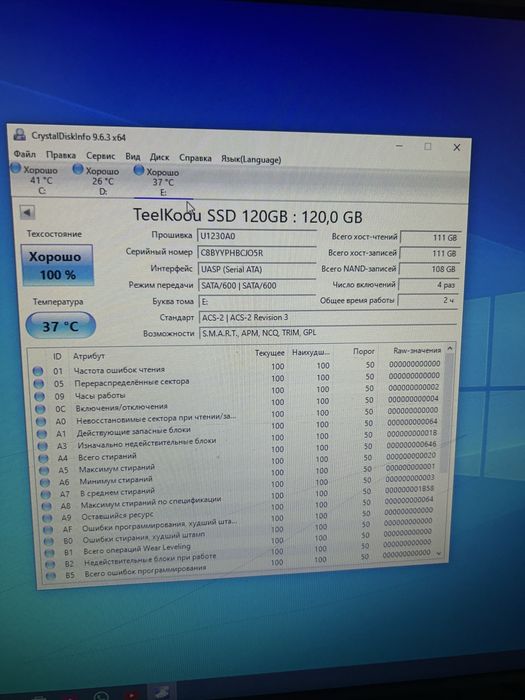Select the Частота ошибок чтения attribute text

(x=119, y=370)
